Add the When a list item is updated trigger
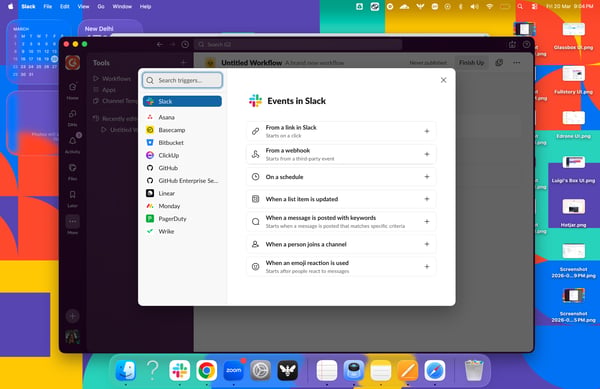 [x=341, y=199]
